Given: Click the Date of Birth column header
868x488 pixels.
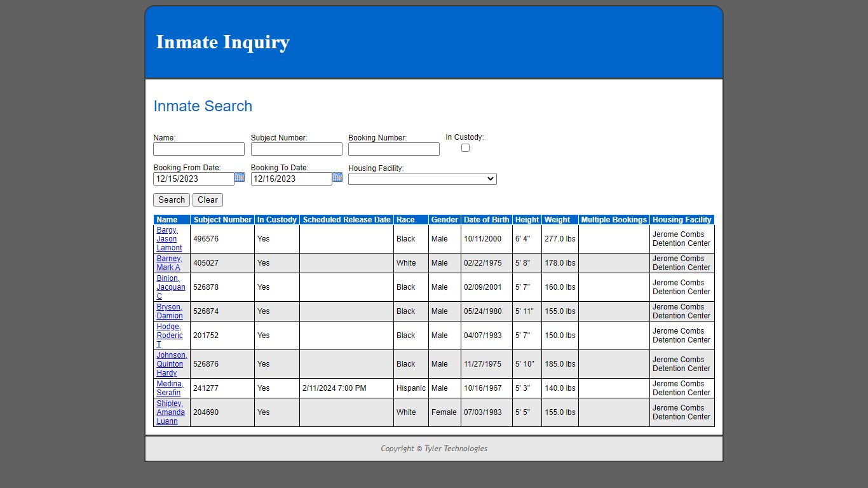Looking at the screenshot, I should click(x=487, y=220).
